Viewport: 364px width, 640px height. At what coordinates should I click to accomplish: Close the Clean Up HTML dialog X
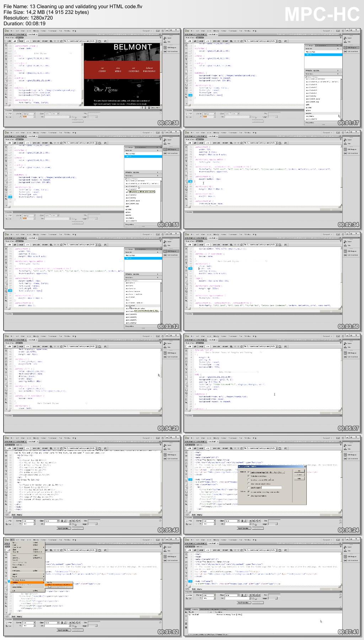click(x=305, y=466)
